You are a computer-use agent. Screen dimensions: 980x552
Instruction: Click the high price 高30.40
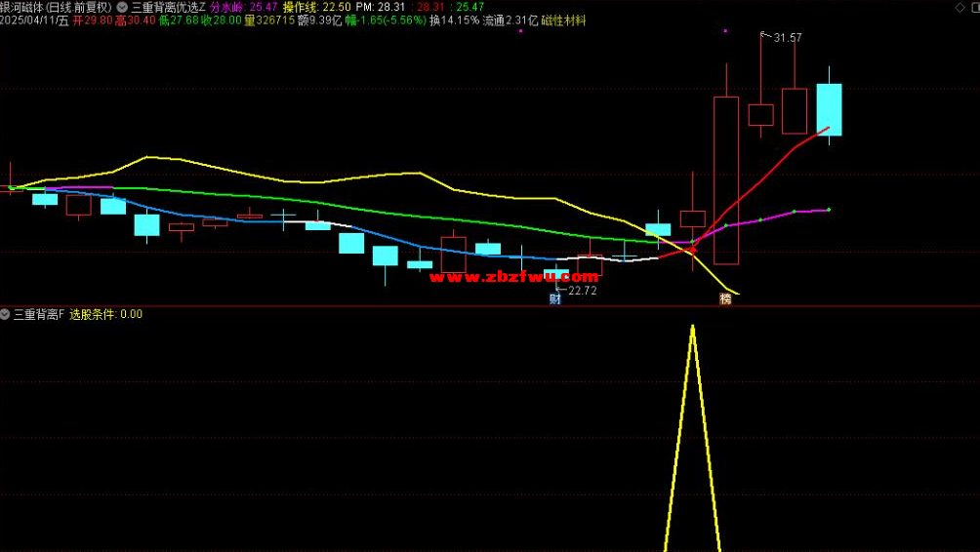click(135, 20)
